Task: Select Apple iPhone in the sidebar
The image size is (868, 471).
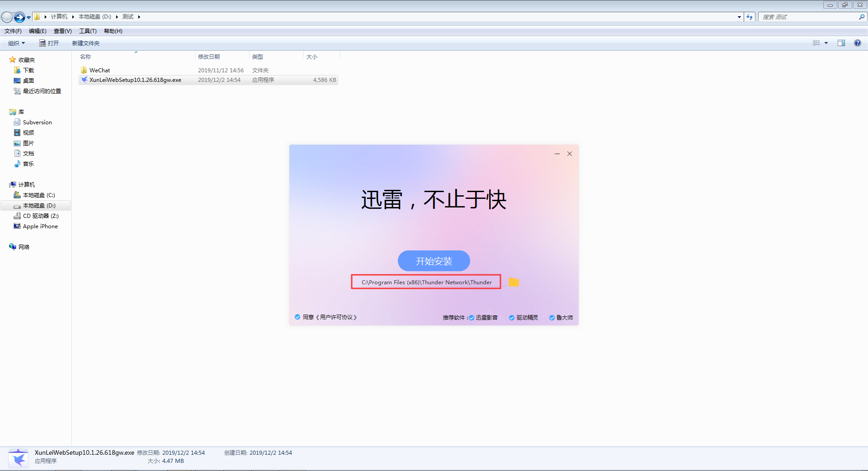Action: pos(39,226)
